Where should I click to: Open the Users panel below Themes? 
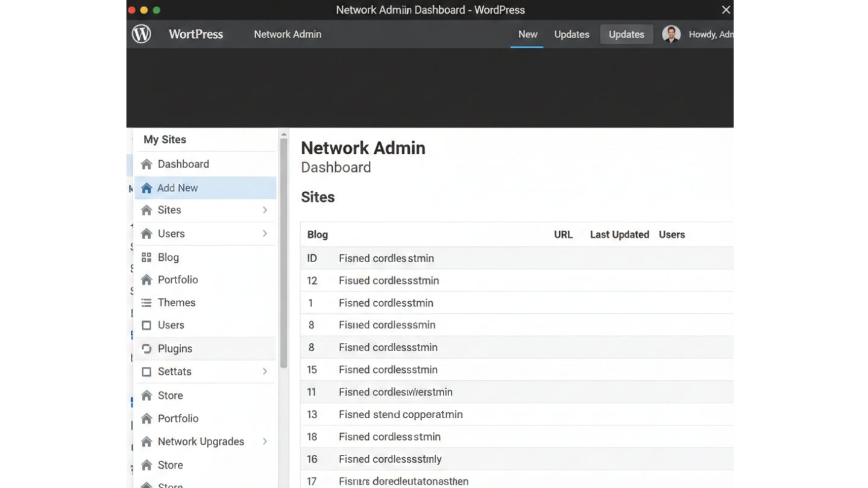point(171,325)
